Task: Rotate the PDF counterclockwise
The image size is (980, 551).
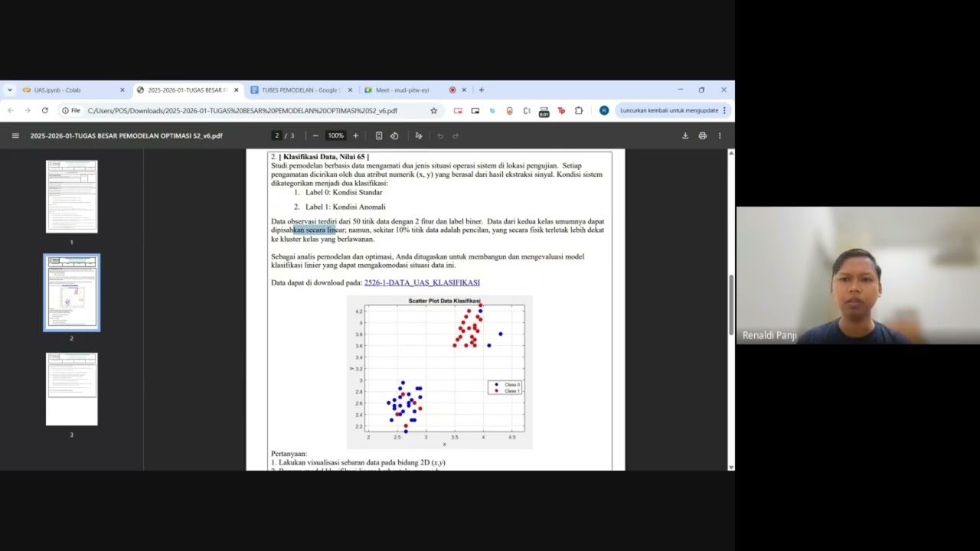Action: (394, 135)
